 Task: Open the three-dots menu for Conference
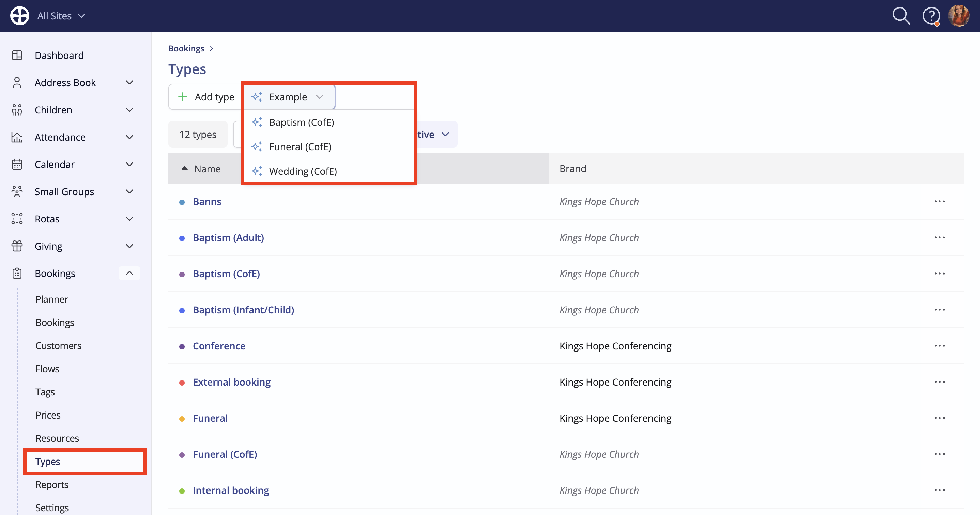pos(939,346)
